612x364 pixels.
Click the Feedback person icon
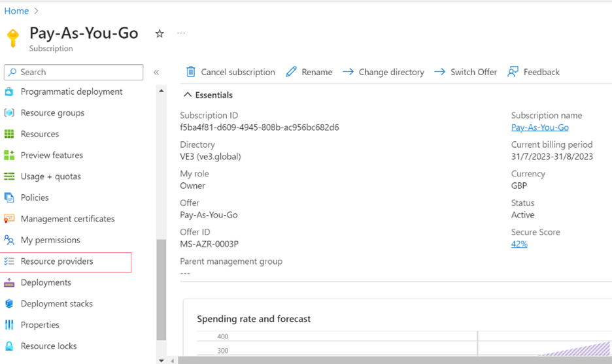(x=513, y=72)
